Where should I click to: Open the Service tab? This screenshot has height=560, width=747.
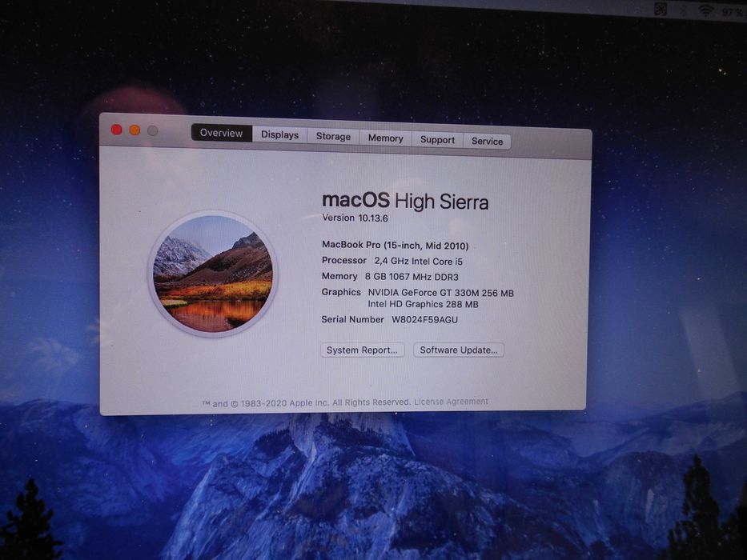[487, 141]
